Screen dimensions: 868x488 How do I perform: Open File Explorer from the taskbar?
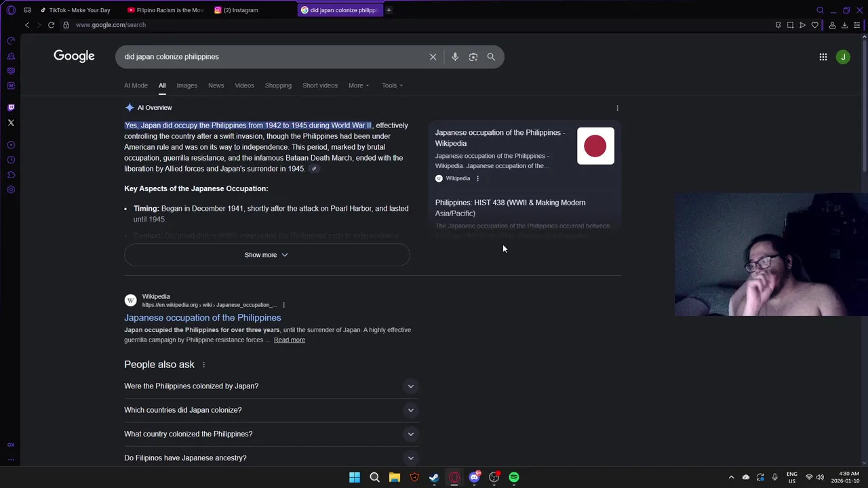click(x=394, y=477)
